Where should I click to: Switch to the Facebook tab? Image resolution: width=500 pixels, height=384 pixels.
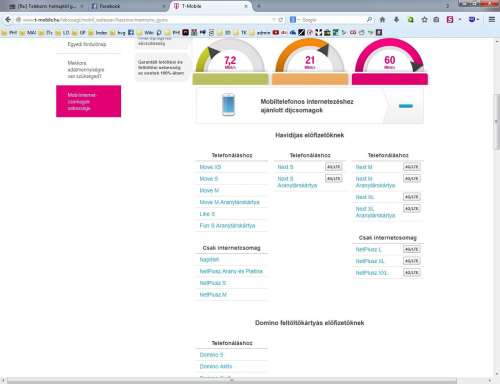128,6
